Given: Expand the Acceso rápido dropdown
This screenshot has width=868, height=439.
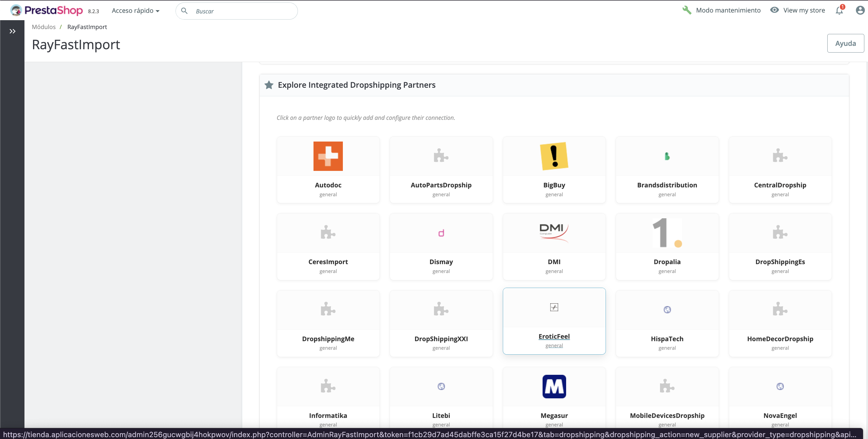Looking at the screenshot, I should [x=135, y=10].
